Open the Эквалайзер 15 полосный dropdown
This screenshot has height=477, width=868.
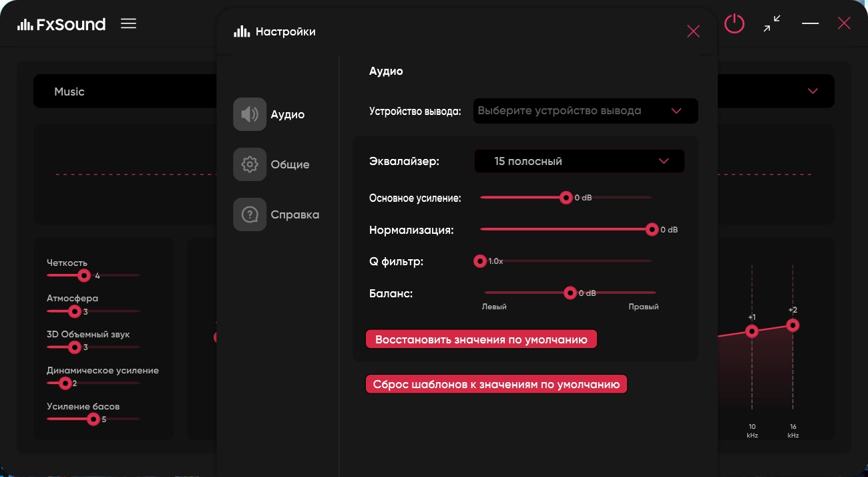coord(580,161)
